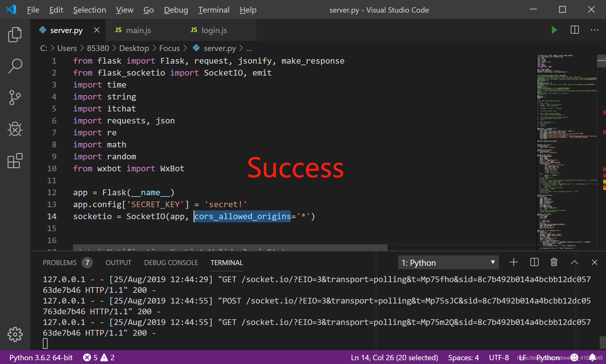Switch to the main.js tab
This screenshot has width=606, height=364.
(138, 30)
